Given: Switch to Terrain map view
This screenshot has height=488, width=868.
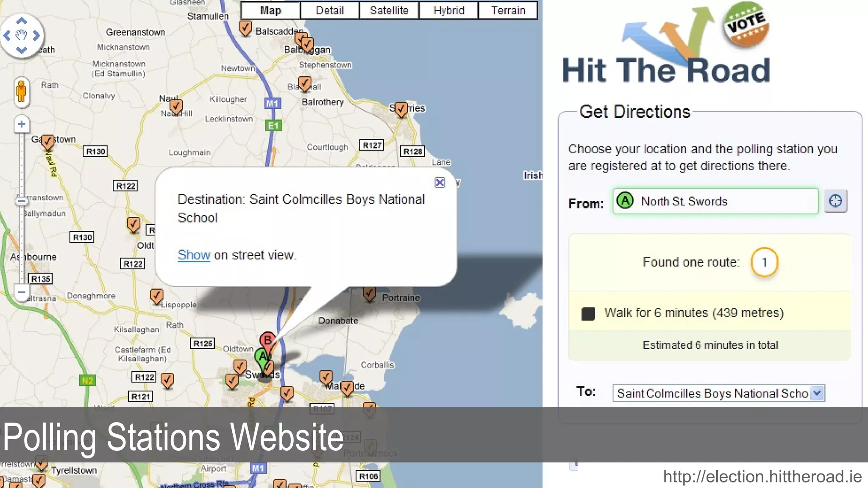Looking at the screenshot, I should click(x=508, y=11).
